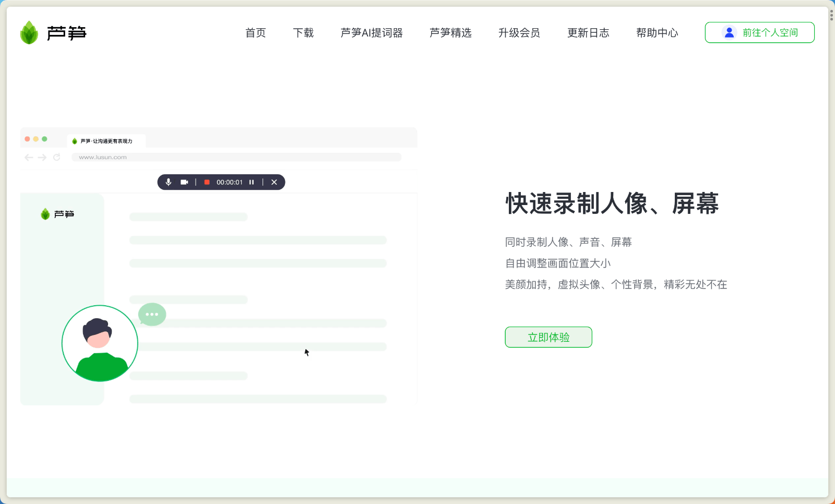Open the 首页 navigation item

[x=256, y=33]
